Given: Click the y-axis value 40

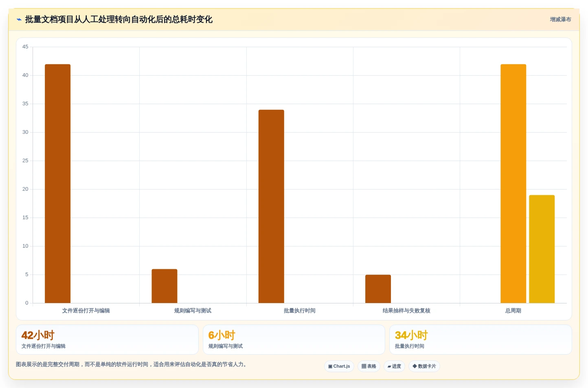Looking at the screenshot, I should (25, 75).
